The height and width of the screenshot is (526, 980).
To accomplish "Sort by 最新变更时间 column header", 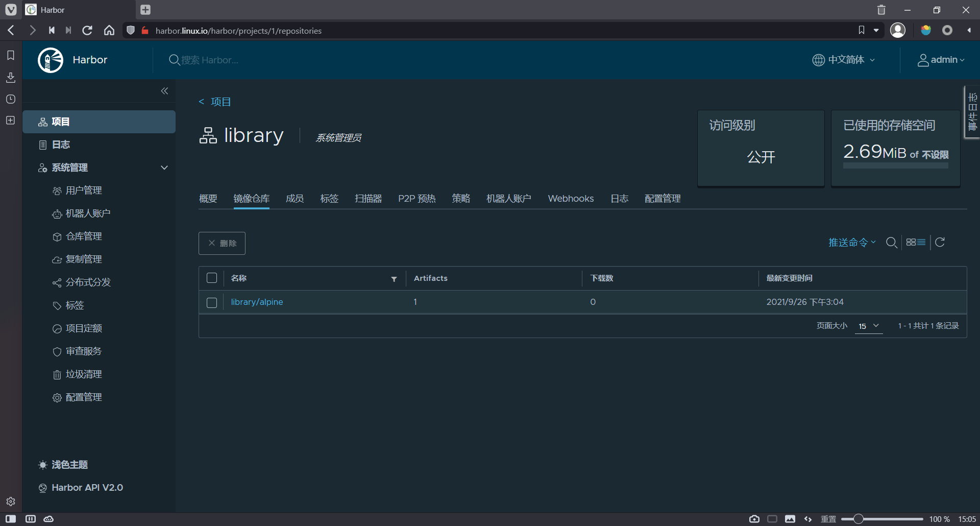I will pyautogui.click(x=789, y=278).
